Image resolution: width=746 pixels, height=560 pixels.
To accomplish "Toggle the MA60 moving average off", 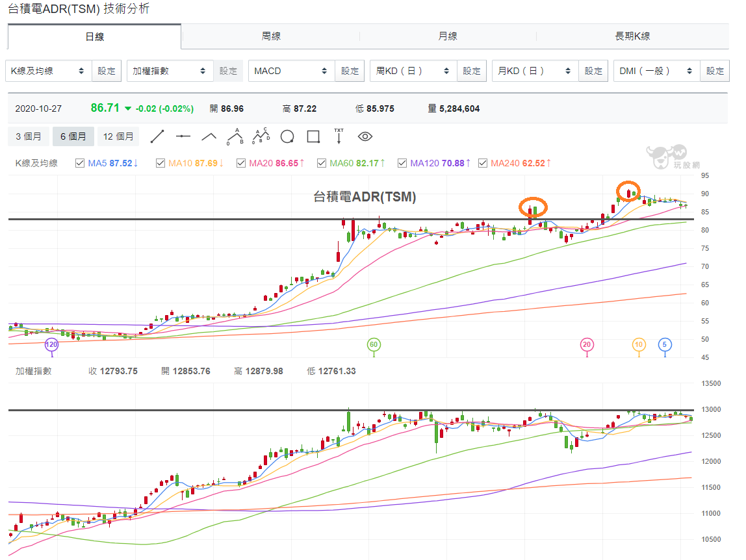I will point(321,163).
